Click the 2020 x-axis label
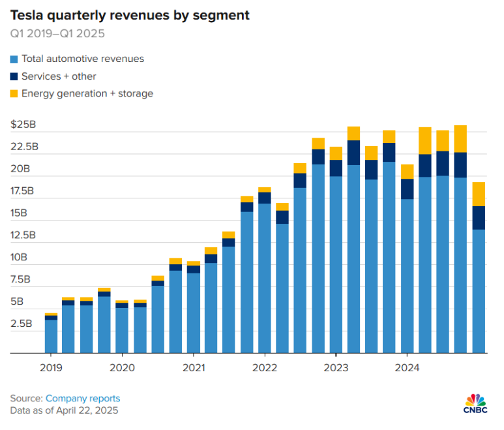Screen dimensions: 504x430 pos(122,367)
